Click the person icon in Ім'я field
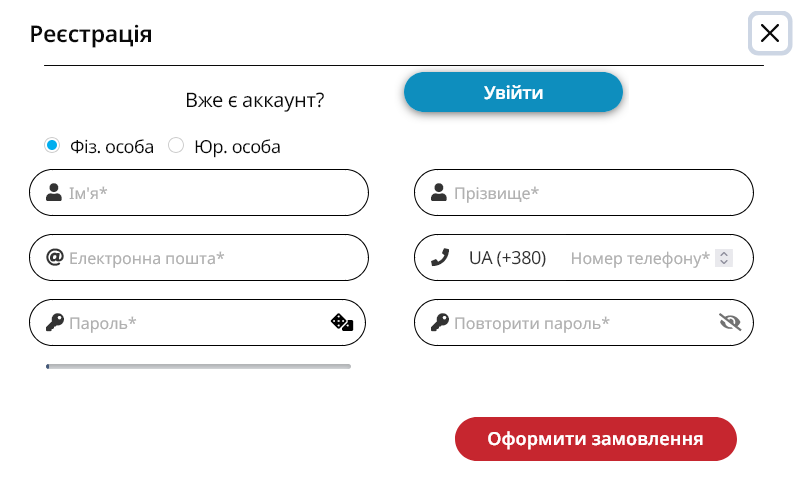 [54, 192]
